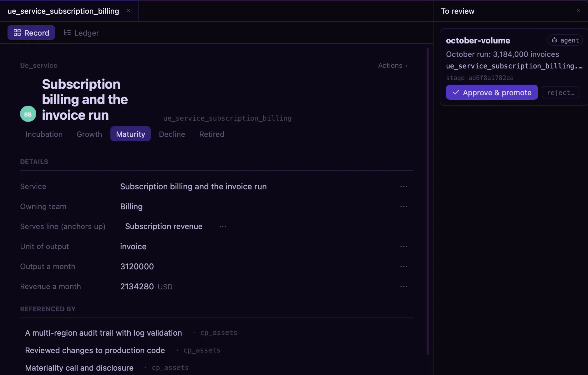The image size is (588, 375).
Task: Open Reviewed changes to production code reference
Action: tap(95, 350)
